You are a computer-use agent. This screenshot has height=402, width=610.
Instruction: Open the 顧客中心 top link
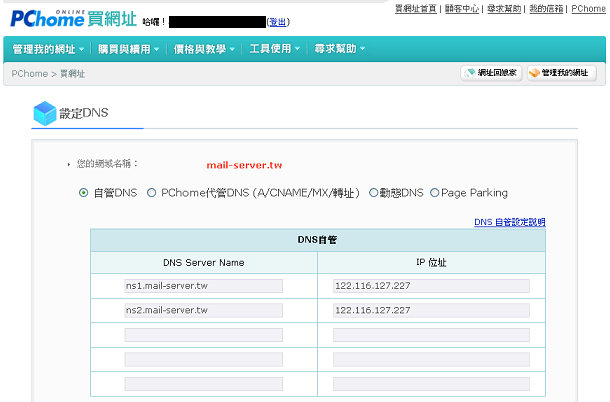click(462, 9)
